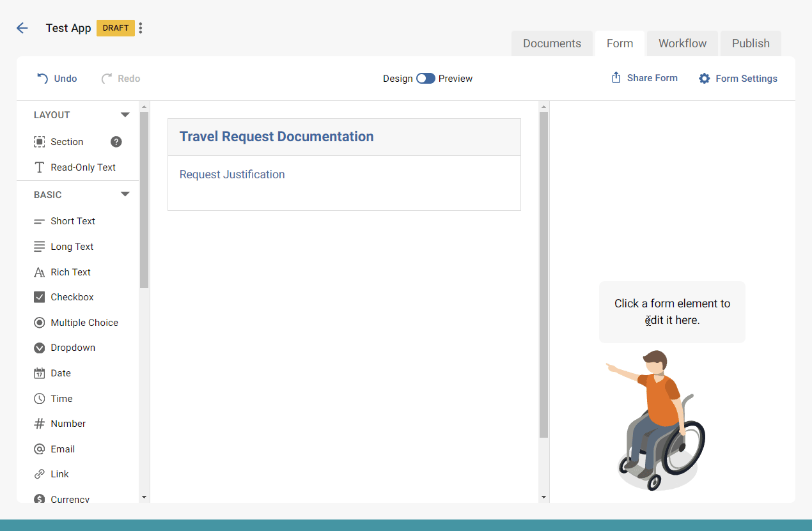Click the Form Settings gear icon
This screenshot has width=812, height=531.
click(x=705, y=79)
